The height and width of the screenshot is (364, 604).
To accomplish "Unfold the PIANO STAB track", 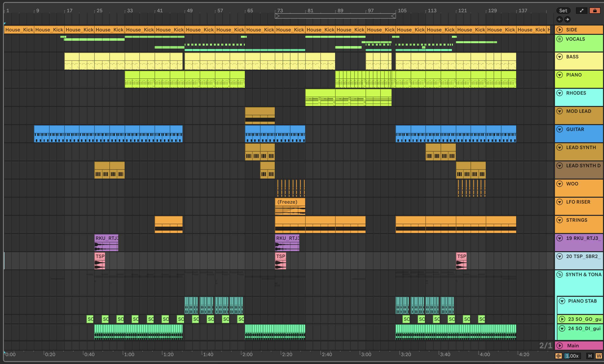I will click(562, 301).
